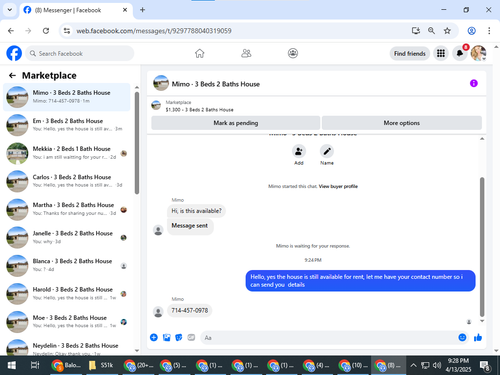Select the Messenger | Facebook tab

(x=76, y=10)
